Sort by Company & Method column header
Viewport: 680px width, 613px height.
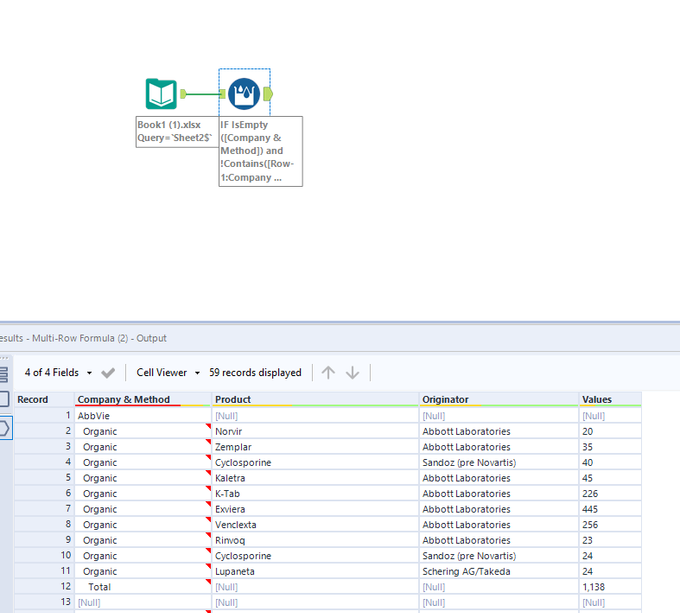click(143, 399)
